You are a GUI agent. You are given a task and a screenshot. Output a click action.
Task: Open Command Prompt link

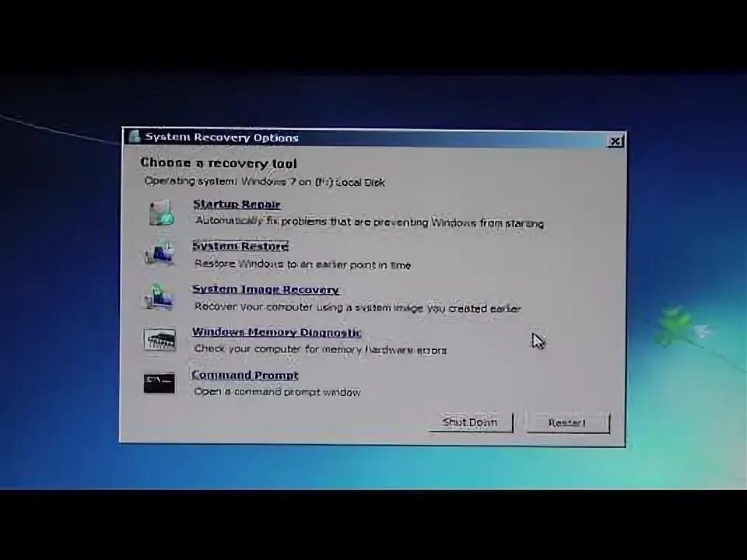pos(245,375)
